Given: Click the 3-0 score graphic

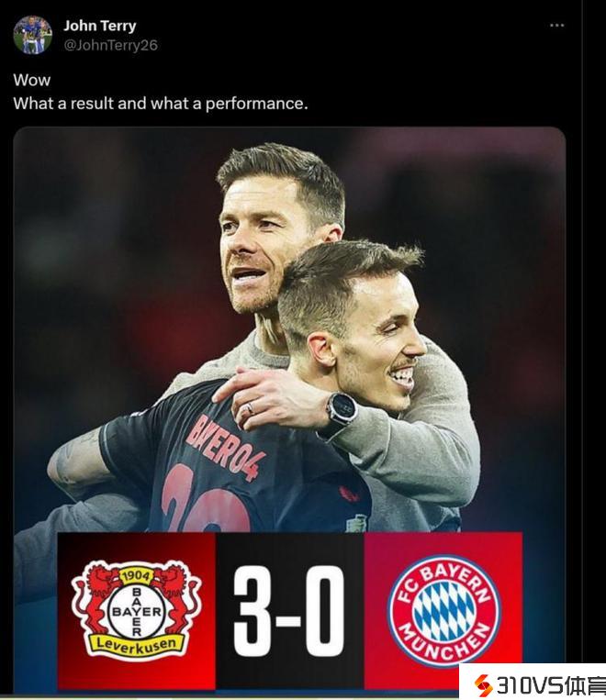Looking at the screenshot, I should (x=289, y=610).
